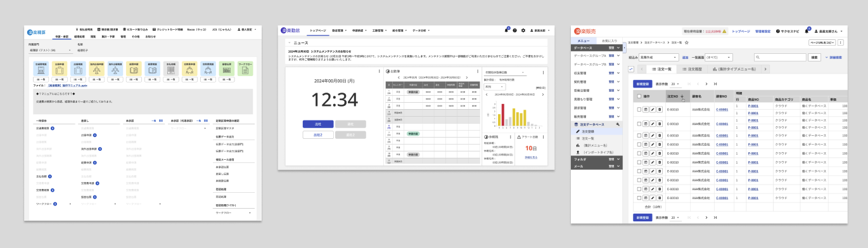Click 追加 link beside 絞込み dropdown

tap(686, 57)
